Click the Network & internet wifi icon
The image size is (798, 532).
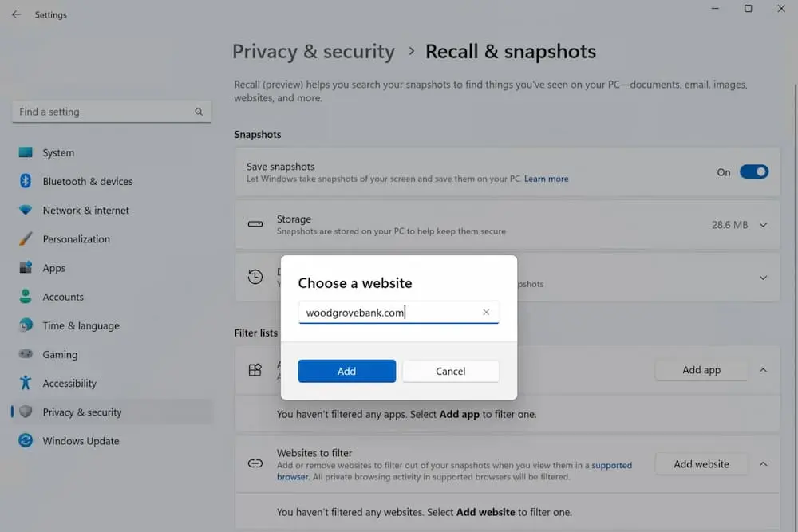tap(26, 211)
